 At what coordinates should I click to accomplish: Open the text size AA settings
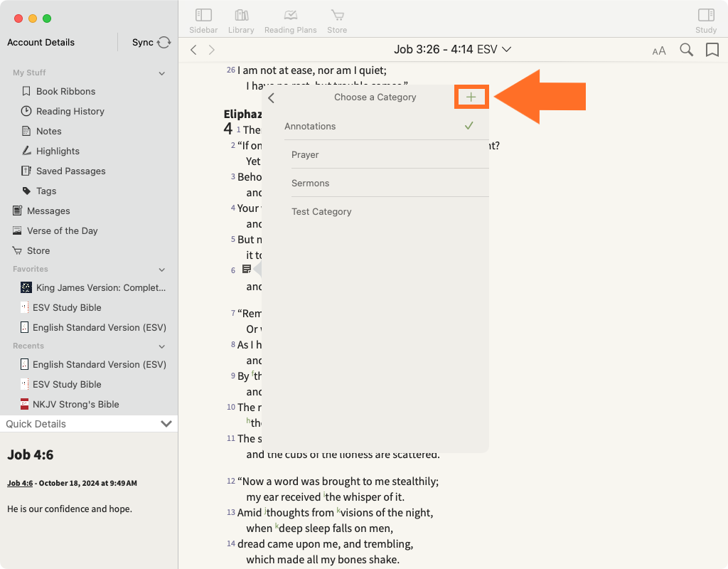click(x=659, y=50)
